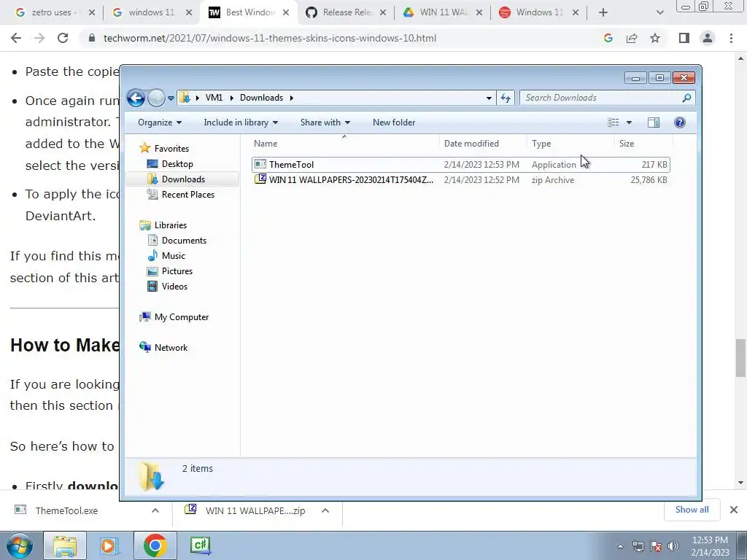The image size is (747, 560).
Task: Open Desktop in Favorites
Action: (177, 164)
